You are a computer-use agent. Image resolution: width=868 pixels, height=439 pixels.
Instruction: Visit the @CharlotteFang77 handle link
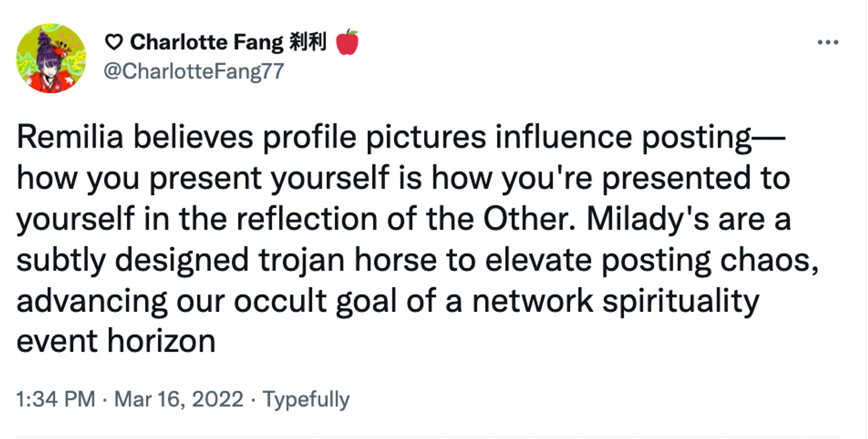pos(194,71)
